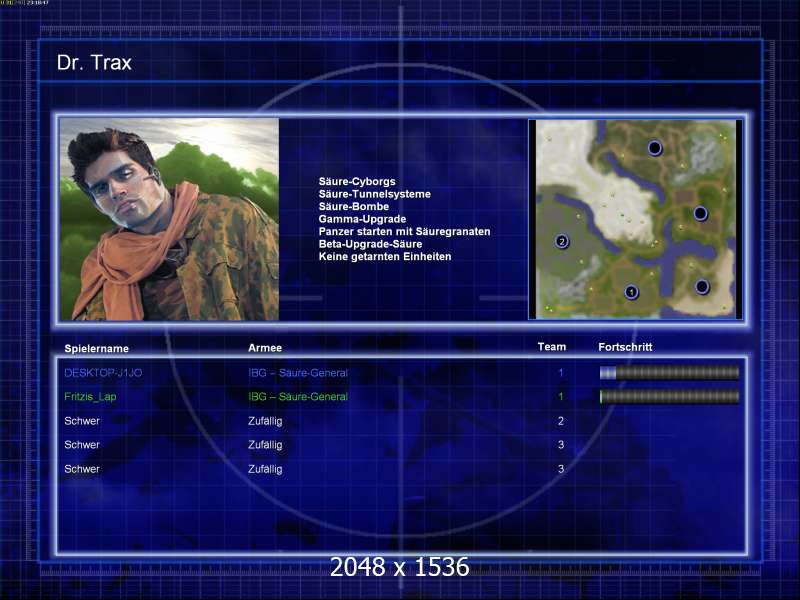Click 'Panzer starten mit Säuregranaten' text
This screenshot has height=600, width=800.
pos(404,231)
